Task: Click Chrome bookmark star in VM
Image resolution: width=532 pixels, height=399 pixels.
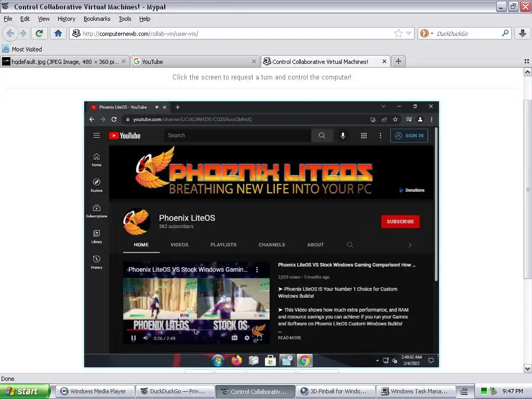Action: click(395, 119)
